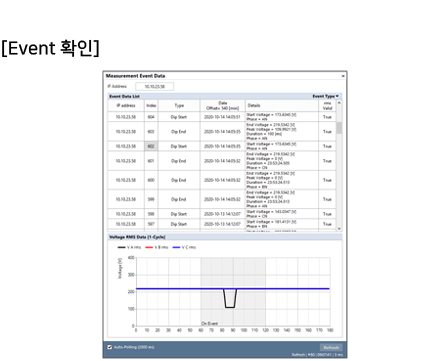Select the Dip End row with index 603
This screenshot has width=433, height=361.
pyautogui.click(x=222, y=132)
